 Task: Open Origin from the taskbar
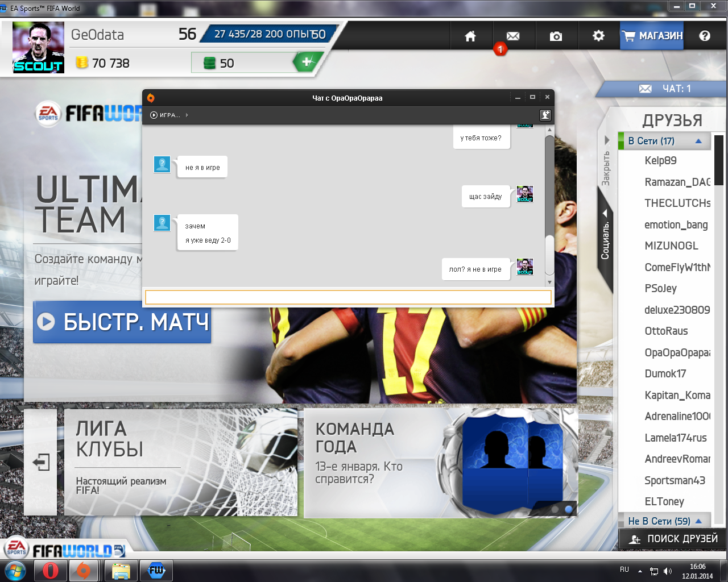point(84,570)
